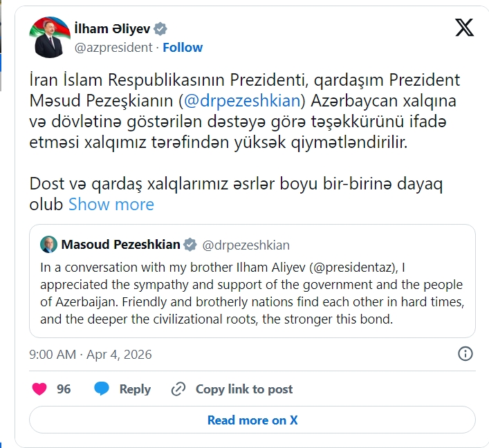Click the blue reply bubble icon
The height and width of the screenshot is (448, 489).
coord(102,389)
